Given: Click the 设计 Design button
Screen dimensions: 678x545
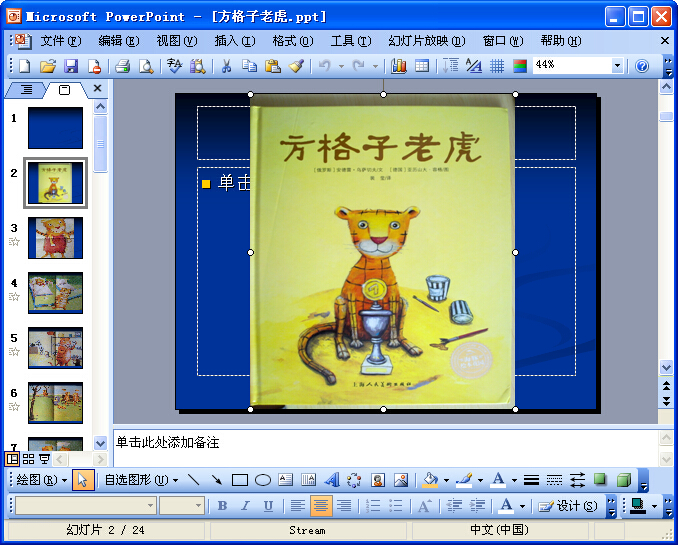Looking at the screenshot, I should click(x=568, y=506).
